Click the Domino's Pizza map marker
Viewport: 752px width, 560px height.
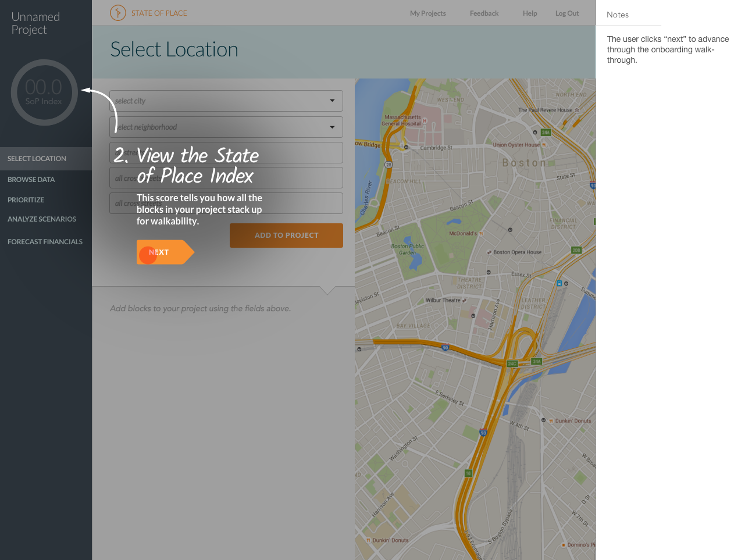[578, 545]
